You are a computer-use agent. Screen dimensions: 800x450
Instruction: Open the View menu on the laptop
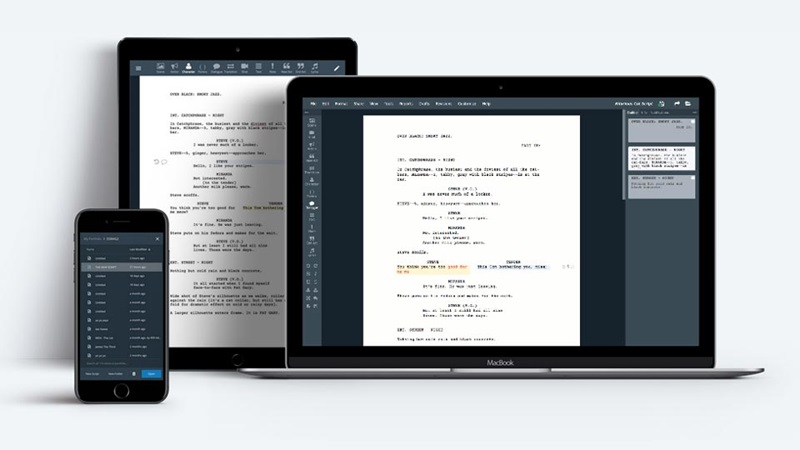click(x=374, y=104)
